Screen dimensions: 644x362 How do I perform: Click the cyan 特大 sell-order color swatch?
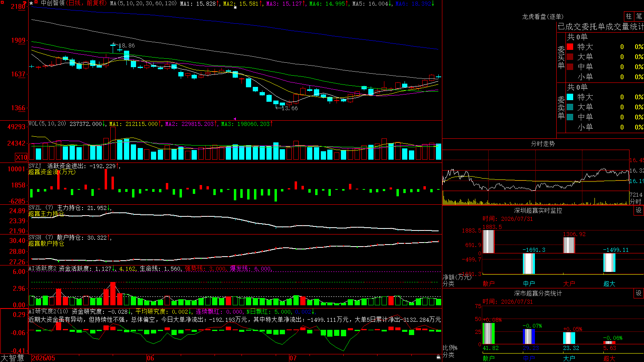[x=570, y=97]
